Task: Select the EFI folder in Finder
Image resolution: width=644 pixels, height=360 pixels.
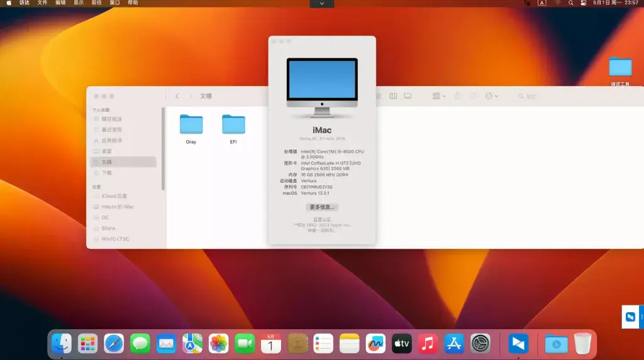Action: point(233,129)
